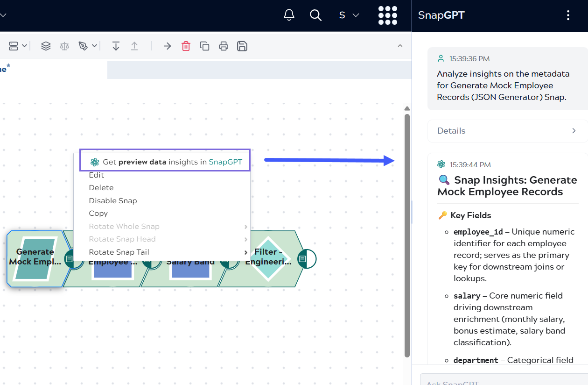Image resolution: width=588 pixels, height=385 pixels.
Task: Click the save floppy disk icon
Action: [242, 46]
